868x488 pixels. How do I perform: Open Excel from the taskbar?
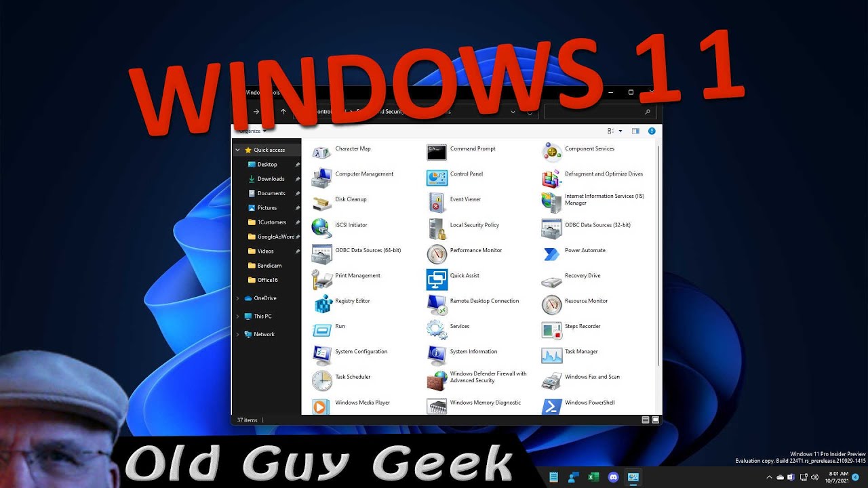[593, 477]
